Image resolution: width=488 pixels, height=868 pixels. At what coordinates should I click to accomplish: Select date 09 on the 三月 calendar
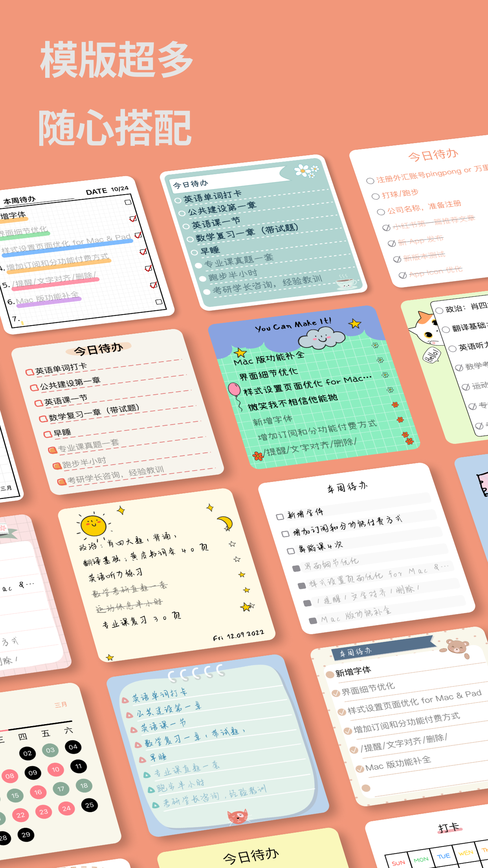33,772
